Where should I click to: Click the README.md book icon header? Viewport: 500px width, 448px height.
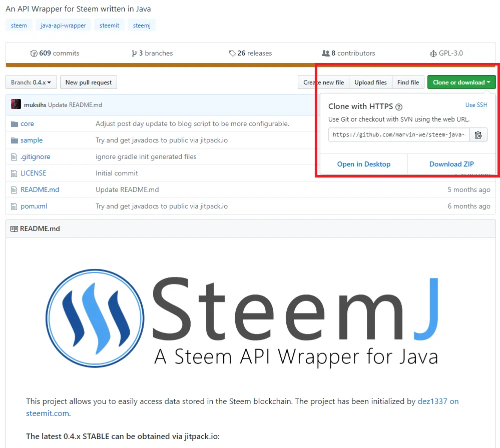(x=14, y=229)
